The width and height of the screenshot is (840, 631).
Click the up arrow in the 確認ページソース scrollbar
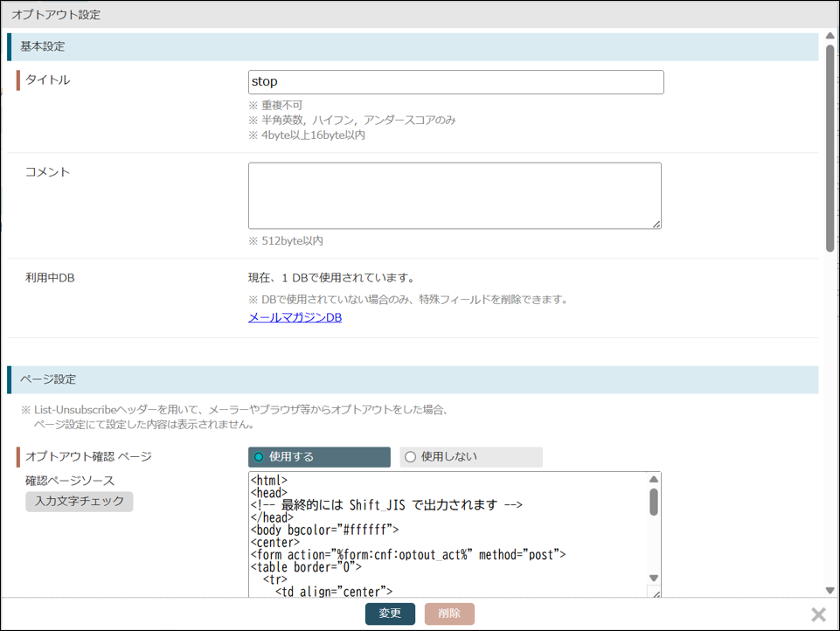tap(653, 479)
